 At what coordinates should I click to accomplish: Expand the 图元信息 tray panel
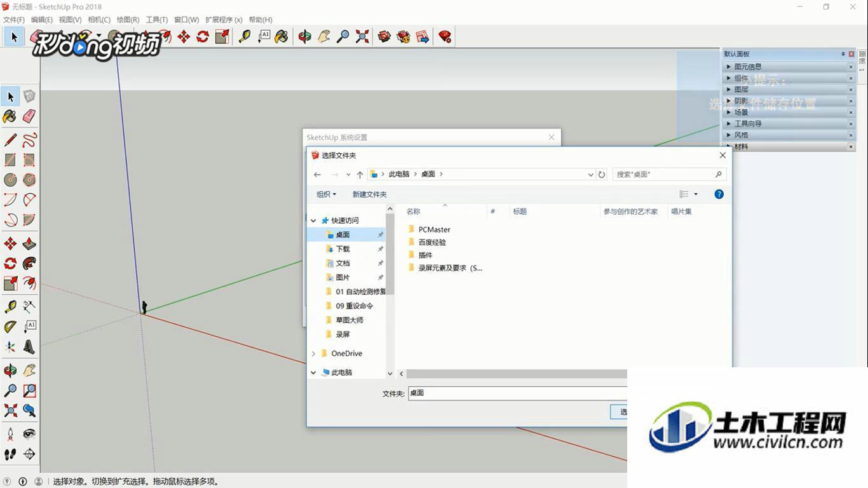point(729,67)
